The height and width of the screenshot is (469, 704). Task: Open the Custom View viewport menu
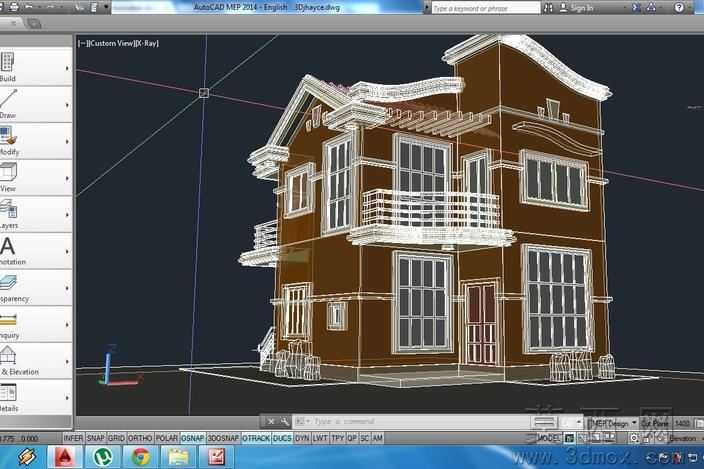(x=112, y=44)
